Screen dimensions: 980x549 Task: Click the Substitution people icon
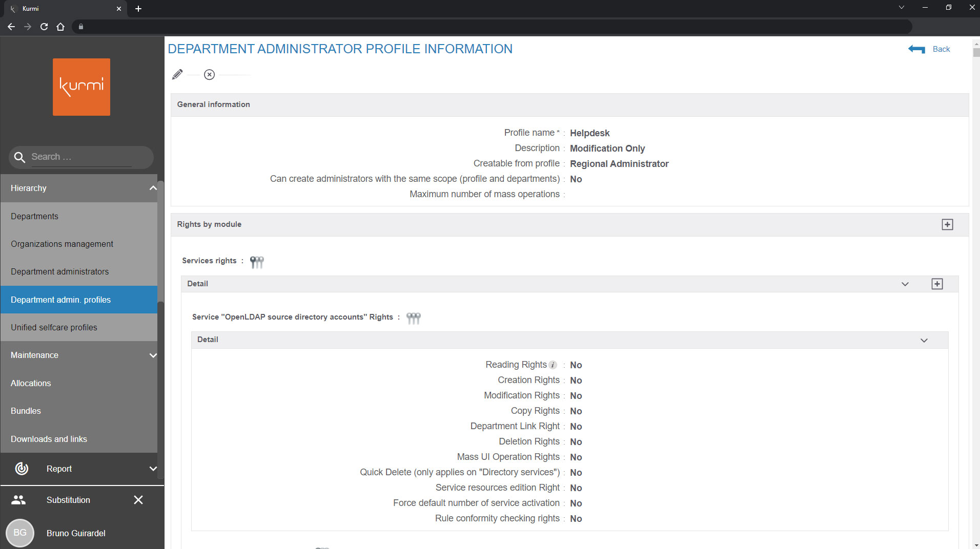coord(18,500)
